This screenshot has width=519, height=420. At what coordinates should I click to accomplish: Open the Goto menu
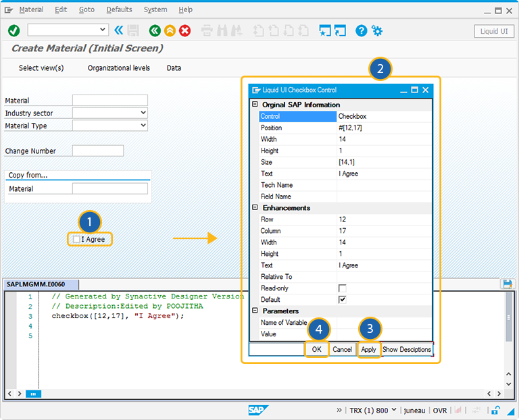tap(86, 10)
